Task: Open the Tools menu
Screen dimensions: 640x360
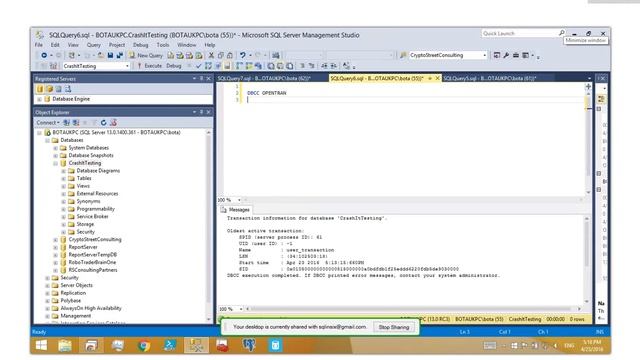Action: pyautogui.click(x=163, y=45)
